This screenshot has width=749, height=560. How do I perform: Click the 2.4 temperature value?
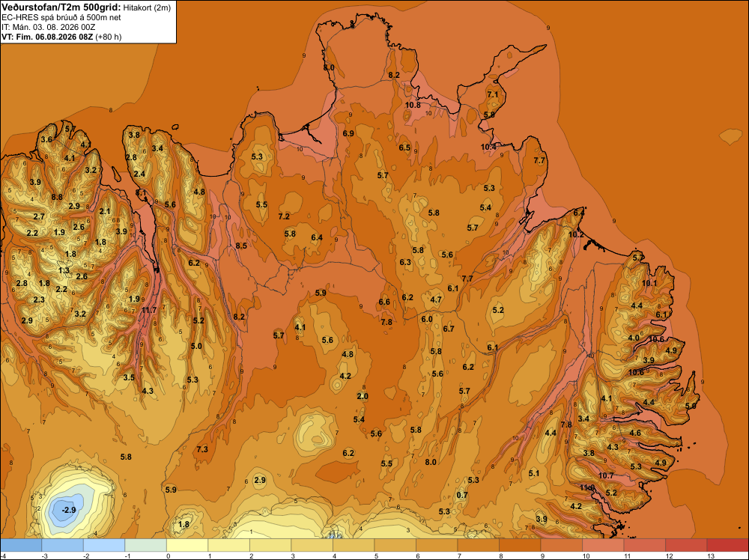point(139,174)
